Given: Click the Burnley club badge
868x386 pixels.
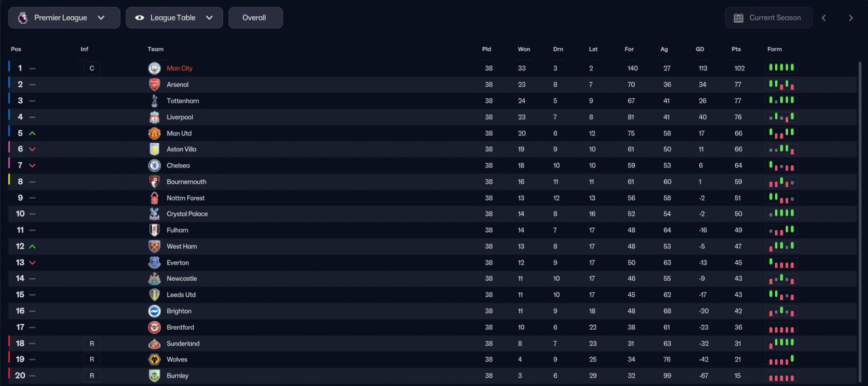Looking at the screenshot, I should (155, 376).
